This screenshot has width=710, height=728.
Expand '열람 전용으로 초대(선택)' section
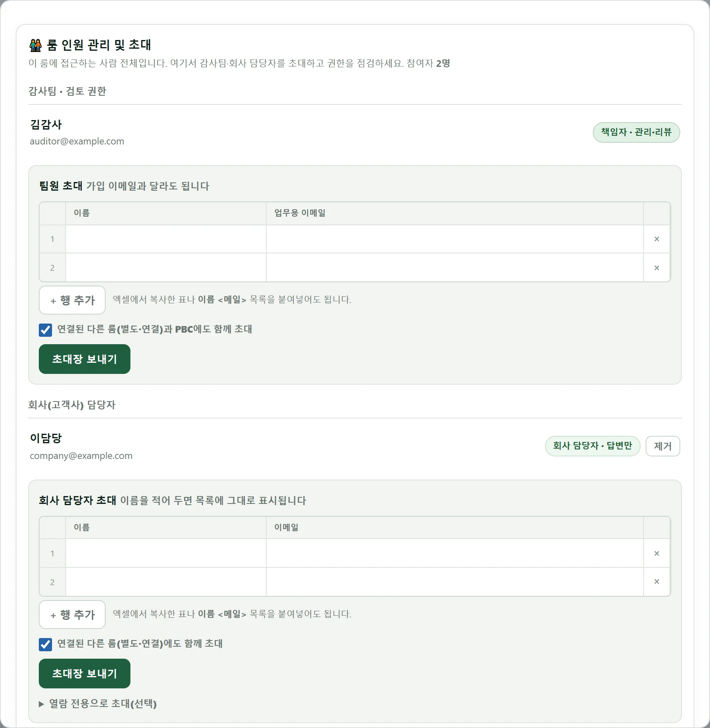tap(98, 704)
